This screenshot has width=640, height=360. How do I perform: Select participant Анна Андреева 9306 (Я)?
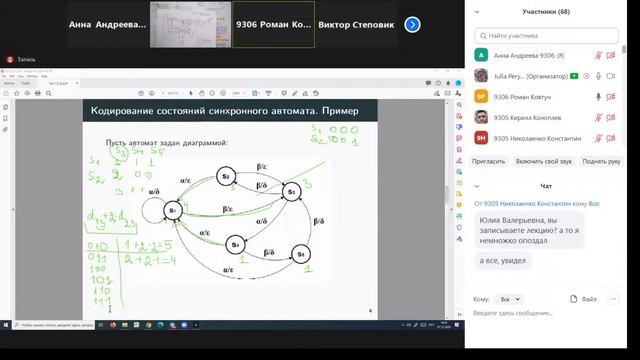[546, 56]
